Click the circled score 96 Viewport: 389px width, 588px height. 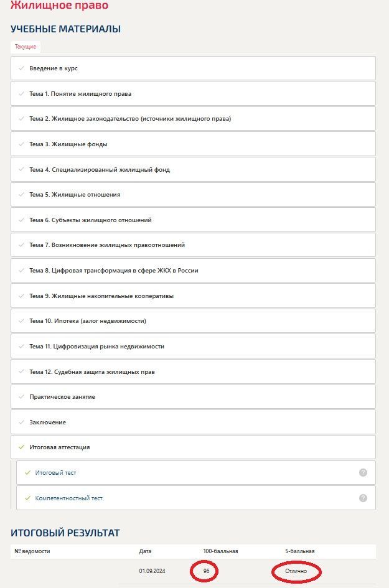pos(206,571)
